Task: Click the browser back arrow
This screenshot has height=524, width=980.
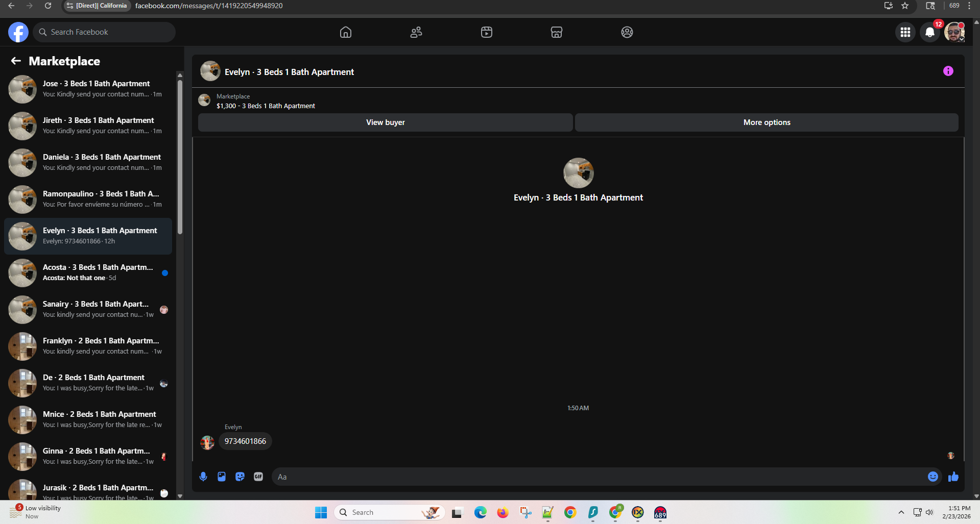Action: (x=11, y=6)
